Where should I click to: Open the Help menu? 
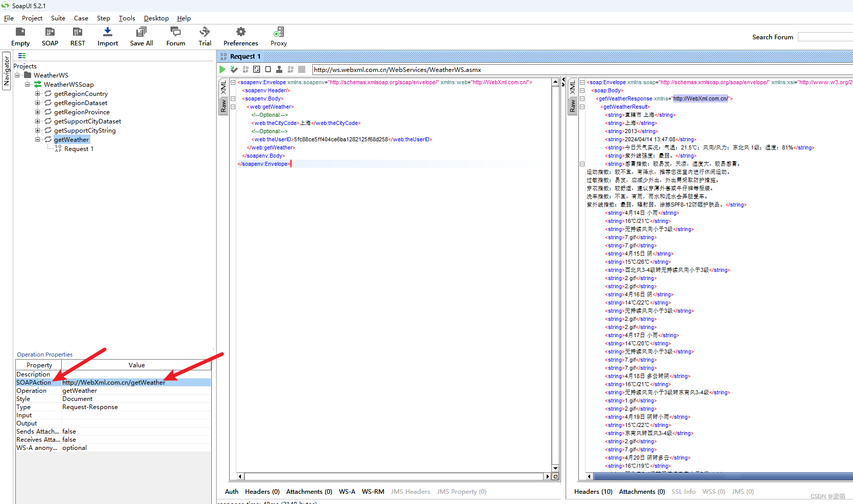tap(184, 18)
